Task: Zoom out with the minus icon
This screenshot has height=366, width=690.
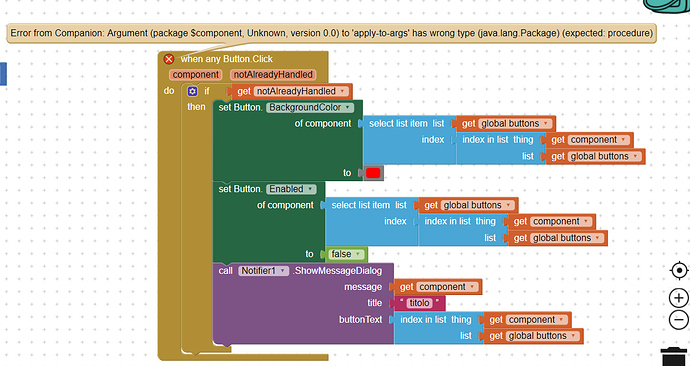Action: (679, 319)
